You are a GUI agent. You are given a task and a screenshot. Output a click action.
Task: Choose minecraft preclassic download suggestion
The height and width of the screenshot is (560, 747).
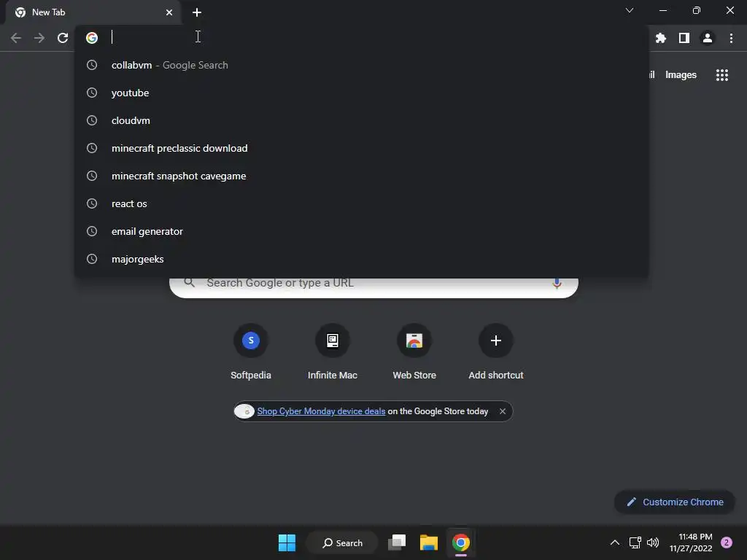point(362,148)
